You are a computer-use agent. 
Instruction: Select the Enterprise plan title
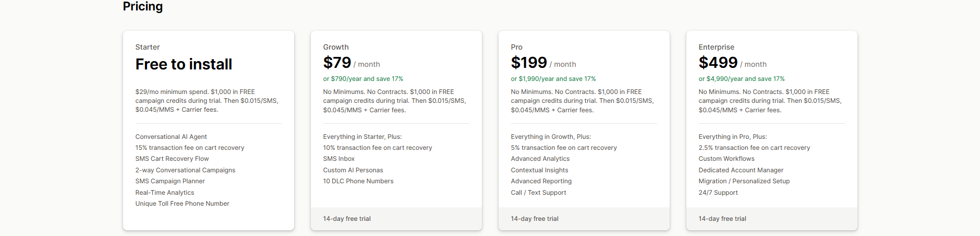(716, 47)
